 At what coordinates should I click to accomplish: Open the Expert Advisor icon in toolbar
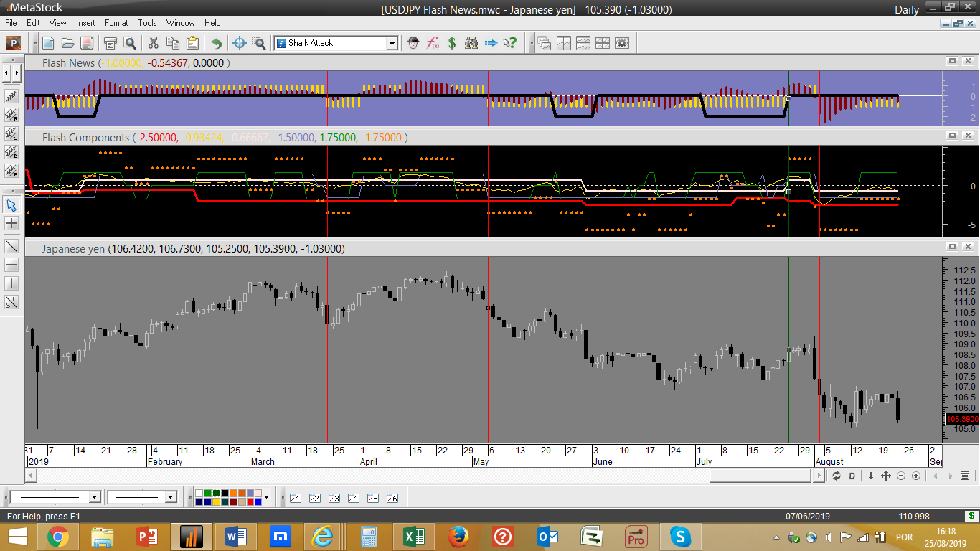413,43
